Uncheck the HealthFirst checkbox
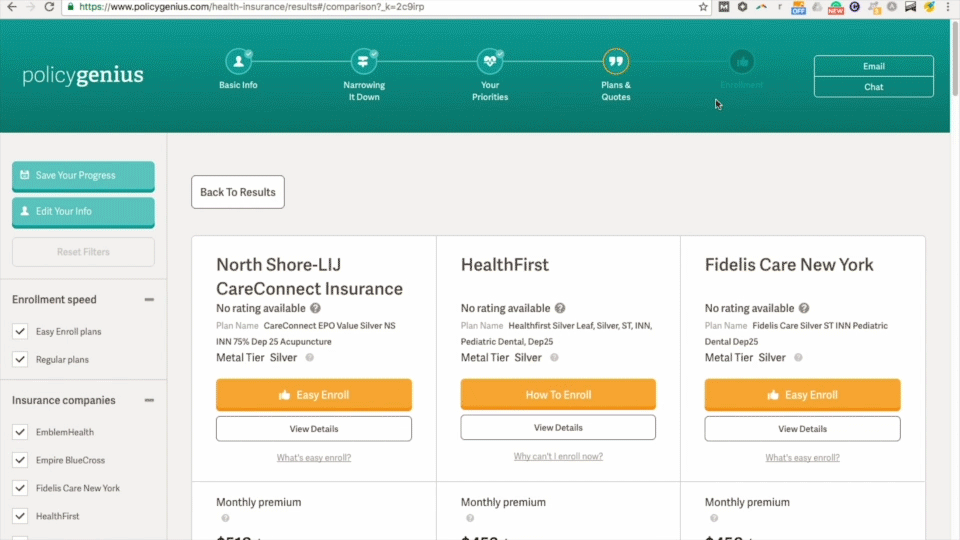 [x=20, y=516]
